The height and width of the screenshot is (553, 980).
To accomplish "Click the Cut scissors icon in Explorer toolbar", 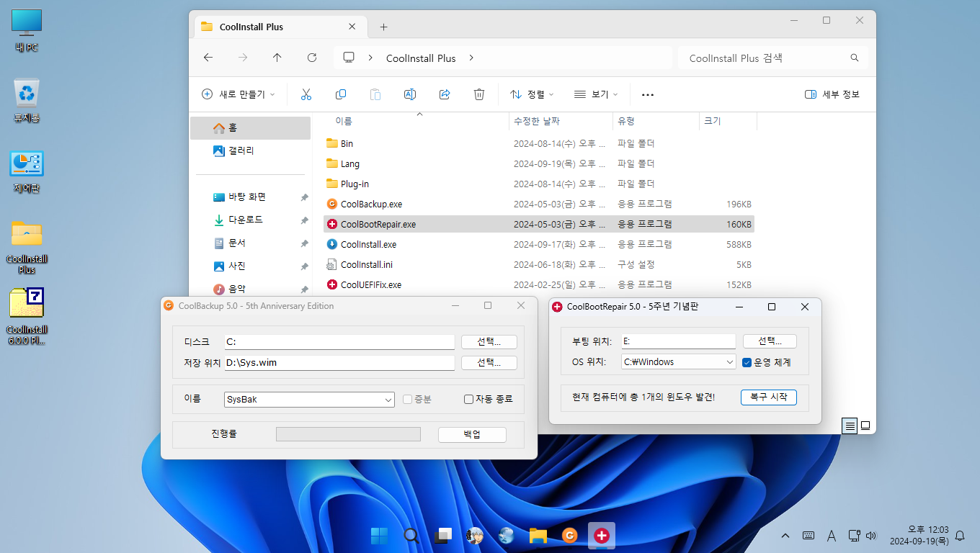I will 306,94.
